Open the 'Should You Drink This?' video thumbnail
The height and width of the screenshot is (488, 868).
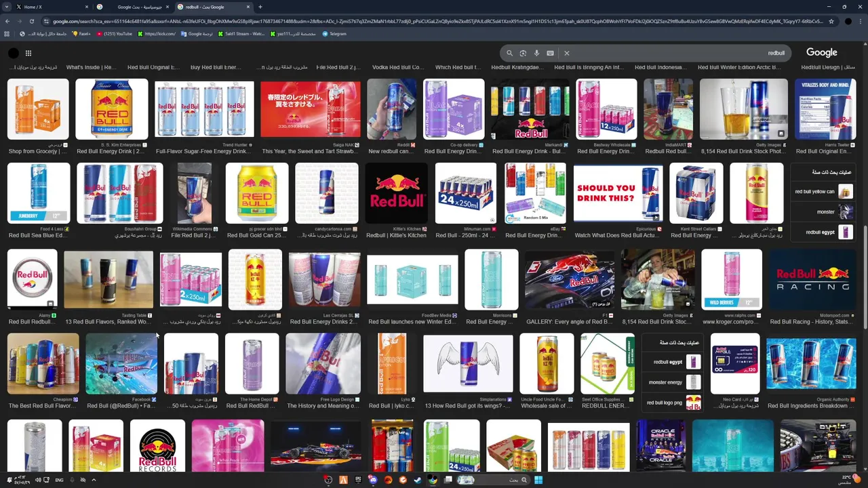pyautogui.click(x=618, y=193)
